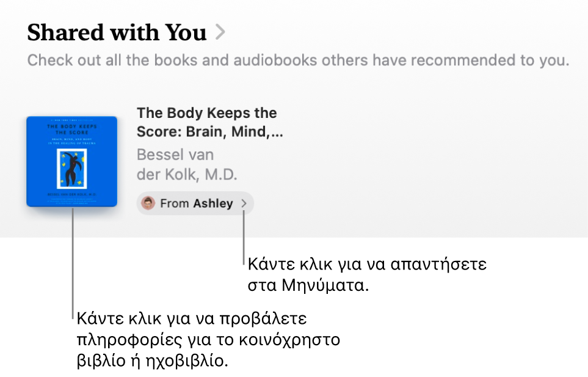The image size is (588, 377).
Task: Click the author line der Kolk, M.D.
Action: [187, 174]
